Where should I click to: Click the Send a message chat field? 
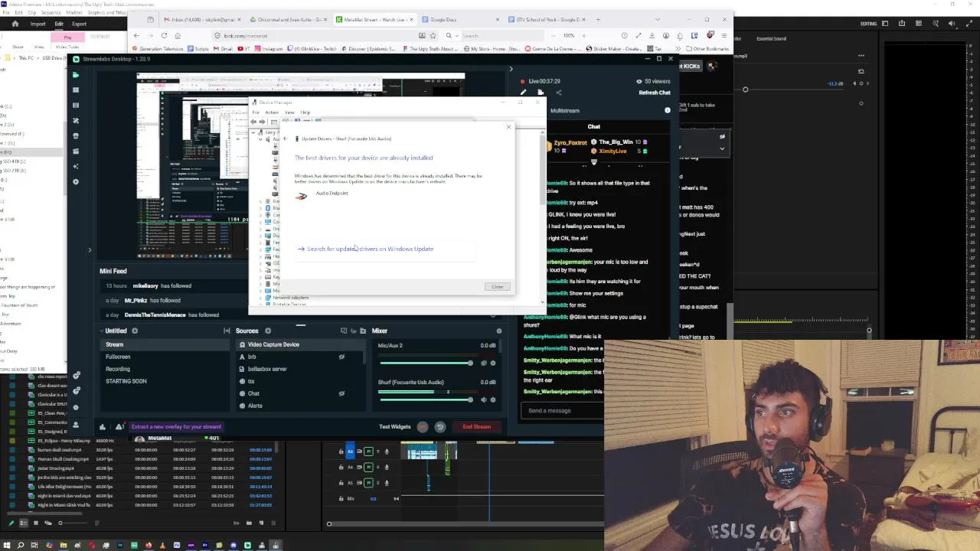[561, 410]
